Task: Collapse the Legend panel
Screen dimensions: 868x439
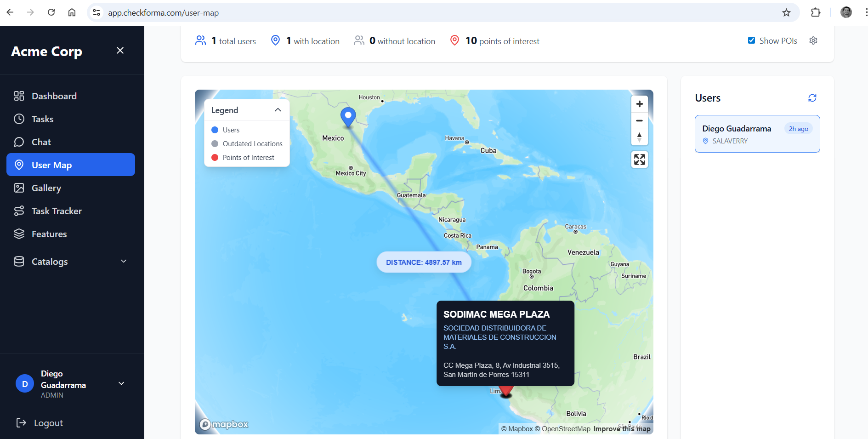Action: [278, 110]
